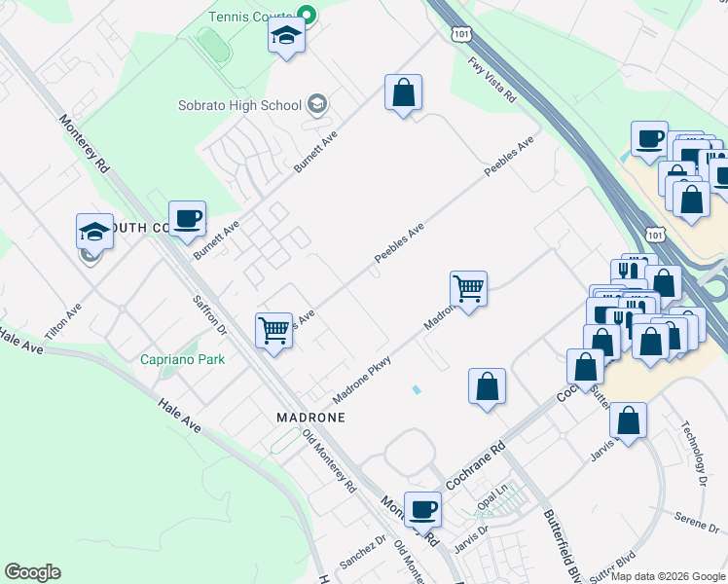Select the Saffron Dr street label
Image resolution: width=728 pixels, height=584 pixels.
pyautogui.click(x=210, y=315)
